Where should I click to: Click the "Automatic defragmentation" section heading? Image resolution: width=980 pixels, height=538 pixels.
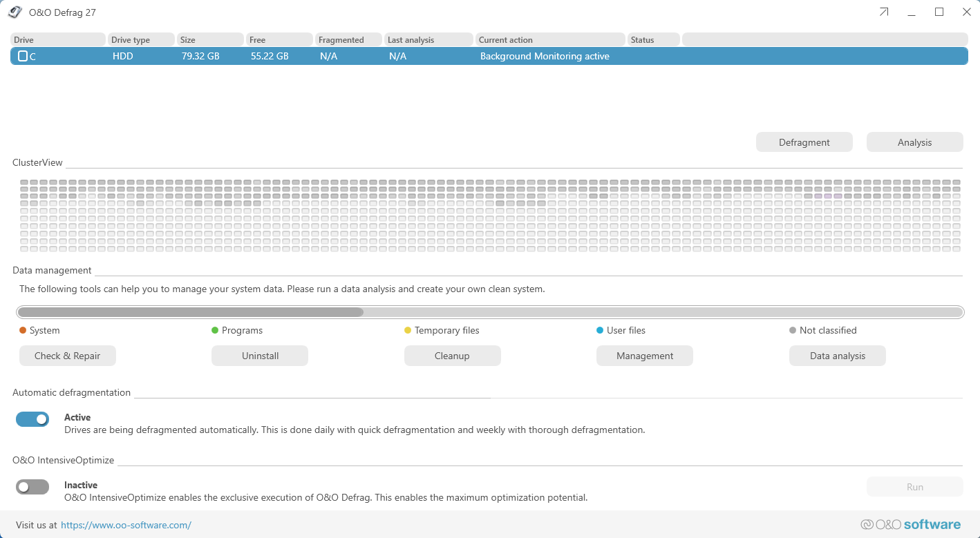(x=72, y=392)
